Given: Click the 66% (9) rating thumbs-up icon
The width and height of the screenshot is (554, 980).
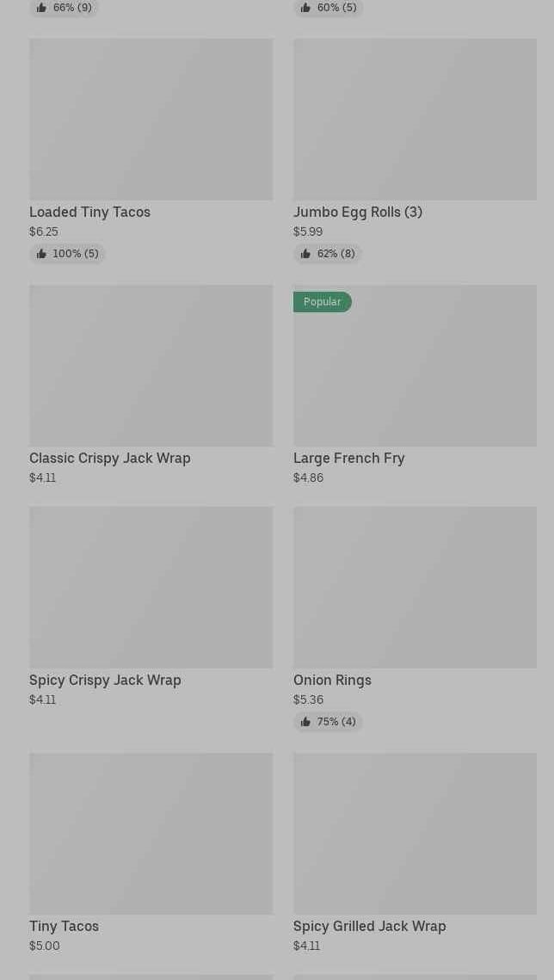Looking at the screenshot, I should (x=41, y=8).
